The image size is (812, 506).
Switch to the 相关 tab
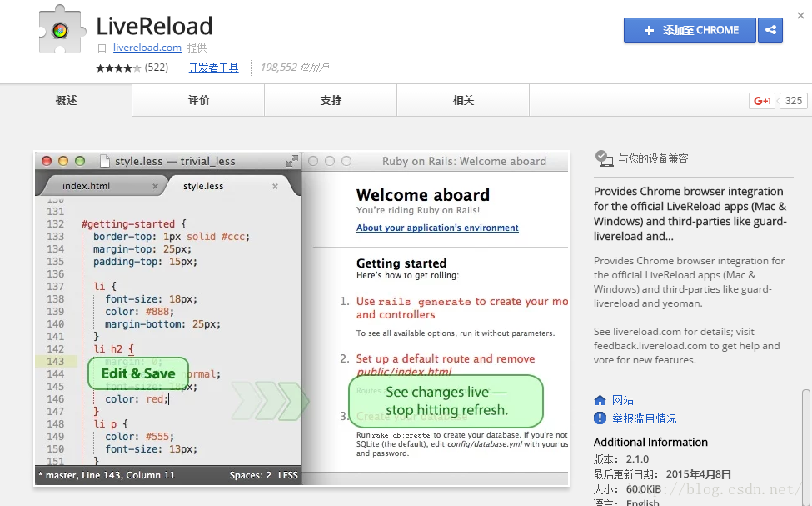click(x=463, y=100)
